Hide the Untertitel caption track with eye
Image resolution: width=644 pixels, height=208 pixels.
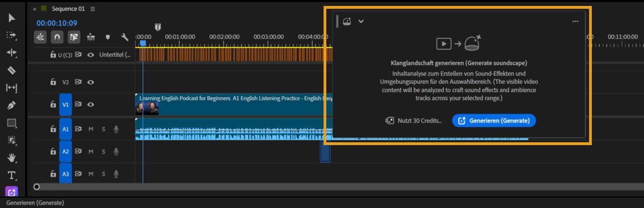[91, 55]
